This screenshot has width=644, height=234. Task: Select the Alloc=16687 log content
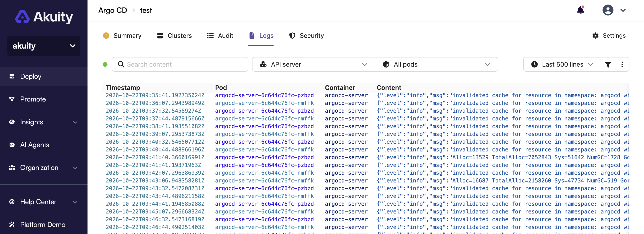click(503, 181)
